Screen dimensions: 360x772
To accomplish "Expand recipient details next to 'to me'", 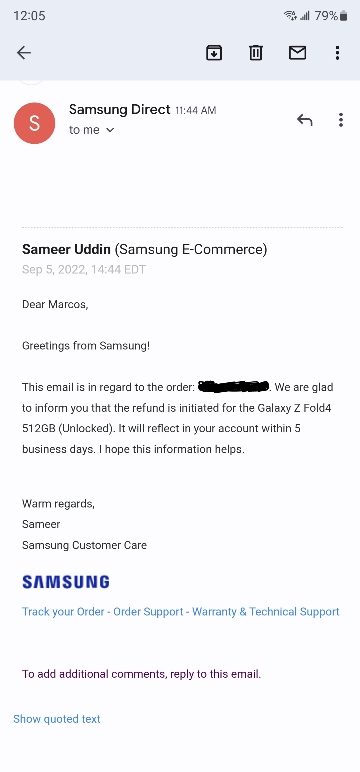I will [110, 130].
